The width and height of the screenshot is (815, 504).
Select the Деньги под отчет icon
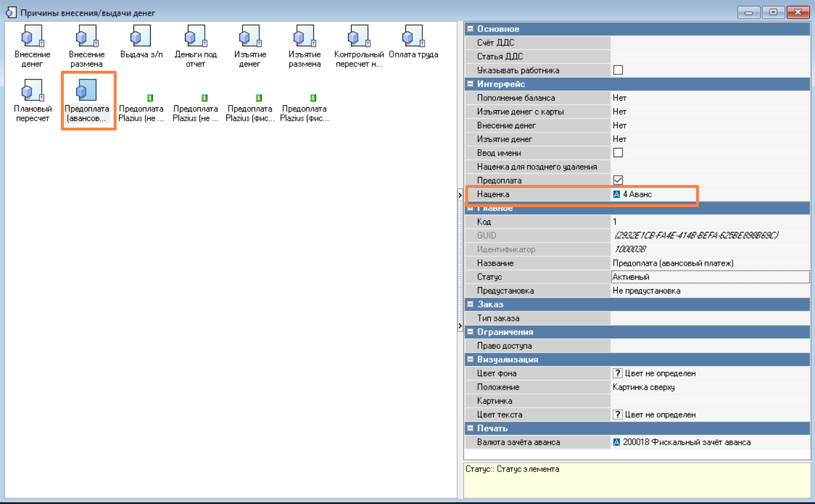(x=195, y=38)
